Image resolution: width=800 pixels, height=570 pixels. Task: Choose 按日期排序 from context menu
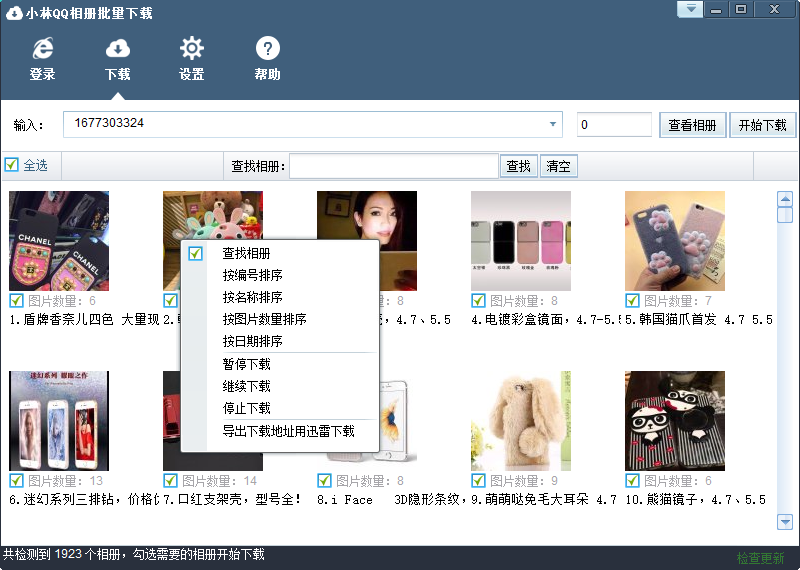(x=280, y=341)
